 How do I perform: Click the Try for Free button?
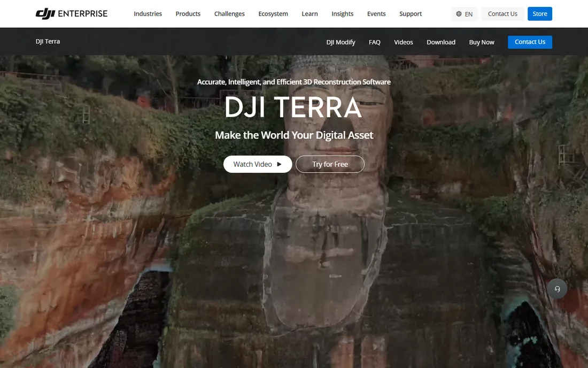coord(330,164)
